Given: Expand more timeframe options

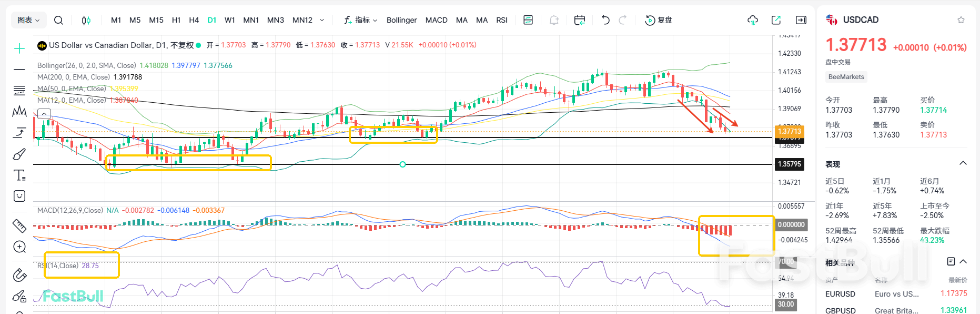Looking at the screenshot, I should [322, 20].
